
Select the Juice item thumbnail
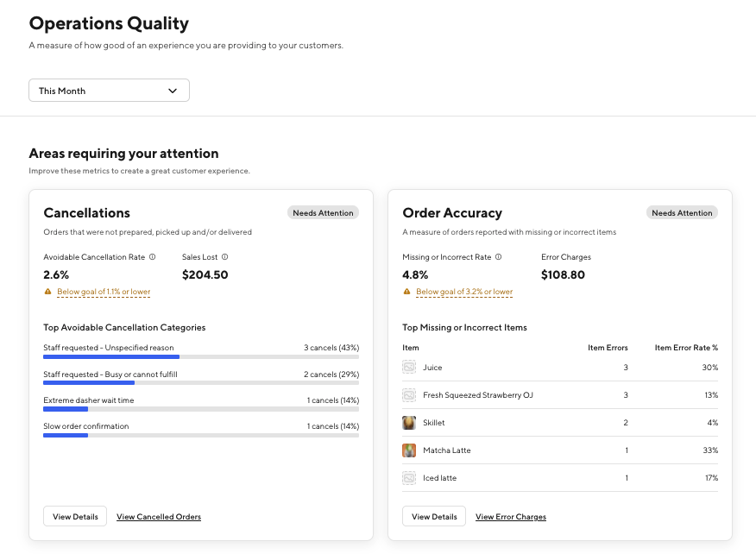tap(407, 367)
